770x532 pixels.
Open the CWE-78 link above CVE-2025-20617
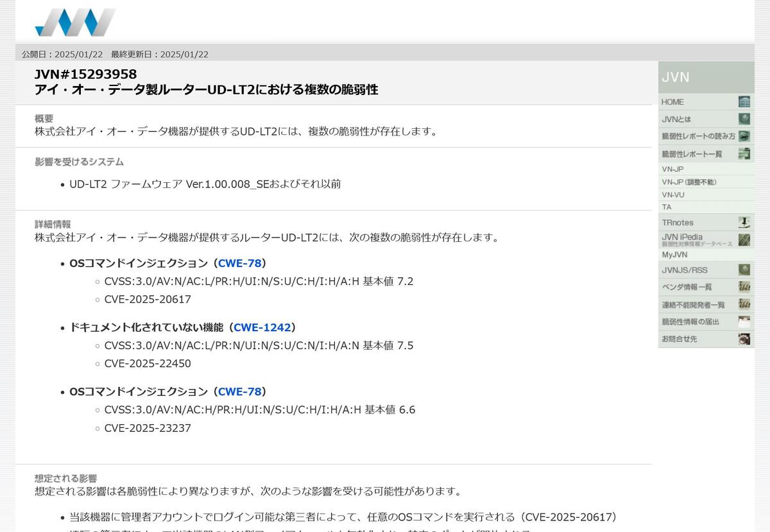coord(240,263)
